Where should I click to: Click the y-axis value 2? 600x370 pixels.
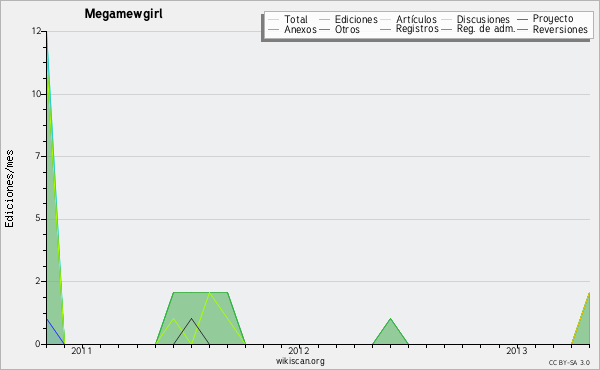click(38, 281)
